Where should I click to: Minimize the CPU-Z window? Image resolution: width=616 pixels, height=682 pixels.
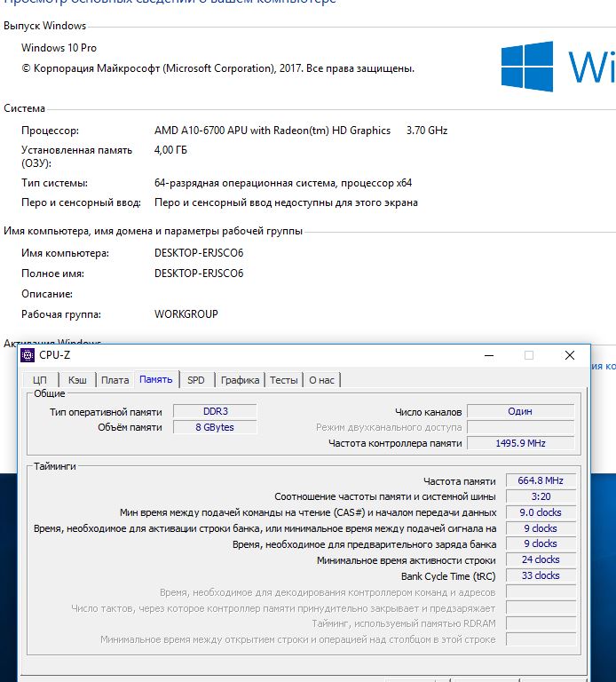pos(489,355)
